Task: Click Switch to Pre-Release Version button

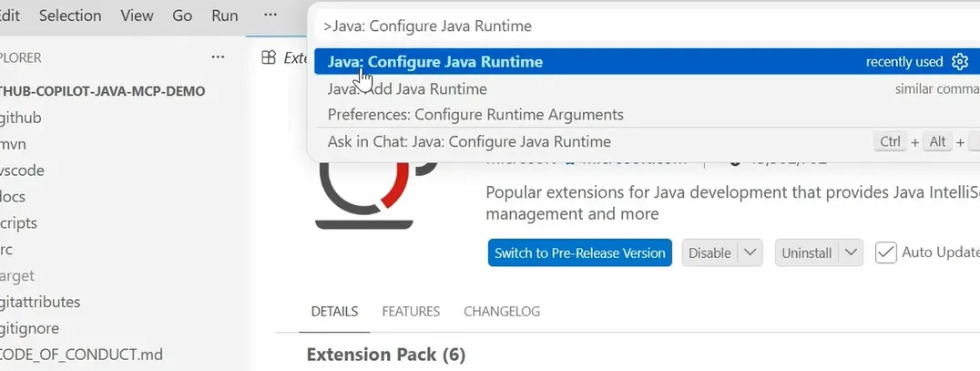Action: tap(580, 252)
